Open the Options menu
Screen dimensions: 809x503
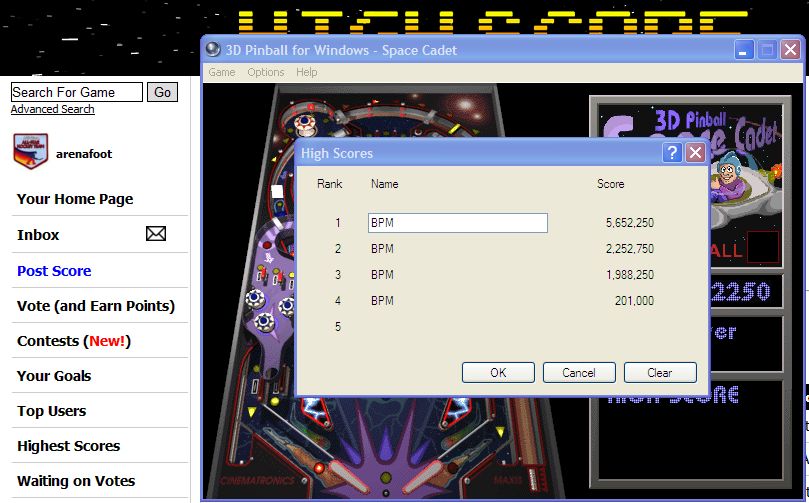[266, 72]
